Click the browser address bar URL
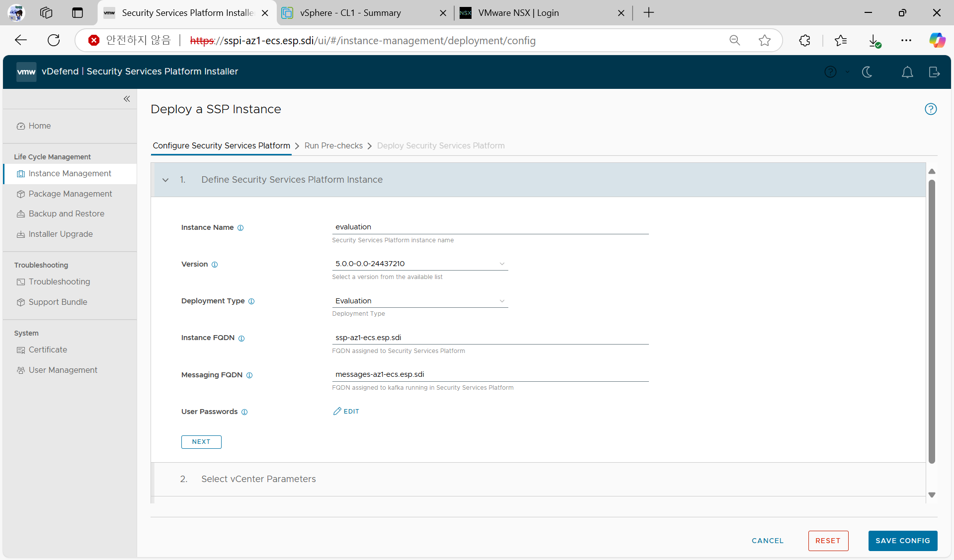 point(363,41)
